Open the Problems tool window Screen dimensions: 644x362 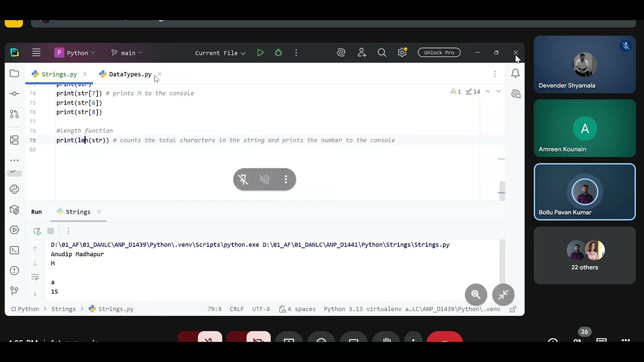point(14,270)
